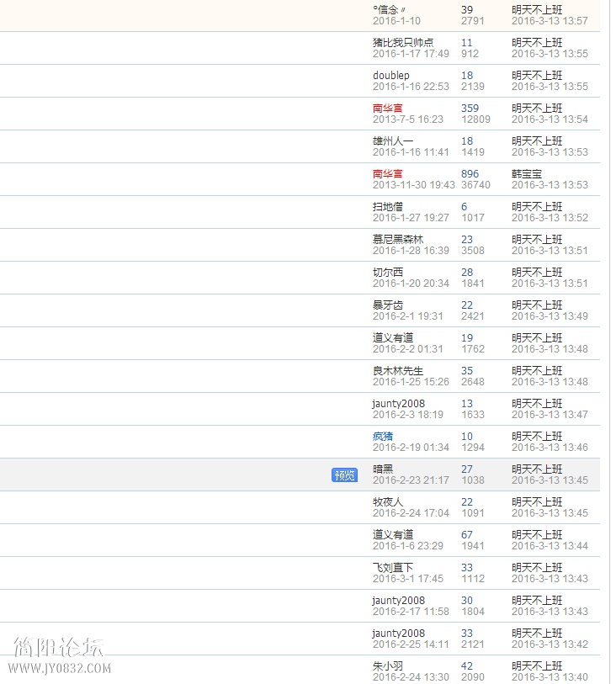Open 南华宣 author link dated 2013-11-30
This screenshot has width=616, height=684.
pos(387,173)
